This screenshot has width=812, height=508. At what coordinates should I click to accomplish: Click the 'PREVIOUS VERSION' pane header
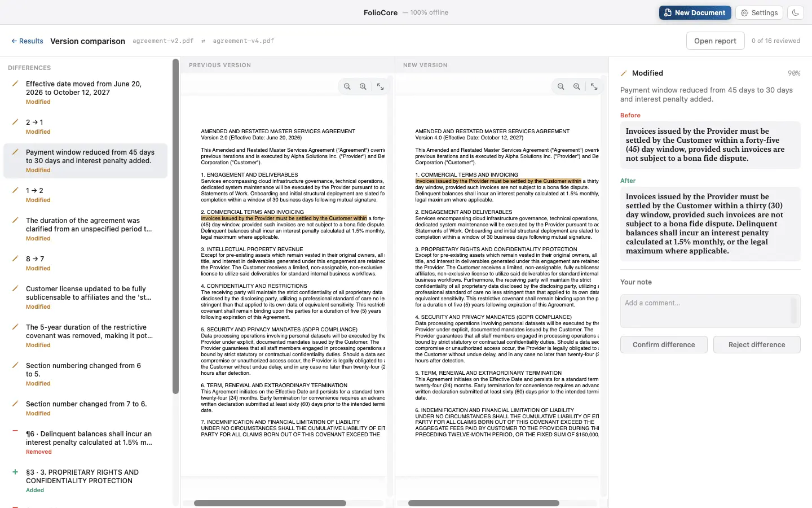(x=220, y=65)
